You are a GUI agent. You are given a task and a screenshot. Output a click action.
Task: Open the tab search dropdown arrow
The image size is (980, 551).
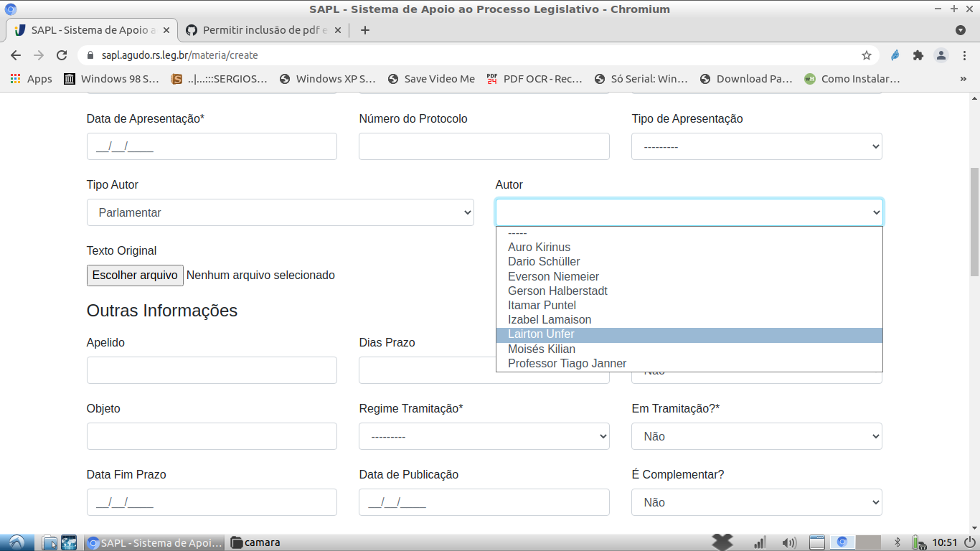click(961, 30)
